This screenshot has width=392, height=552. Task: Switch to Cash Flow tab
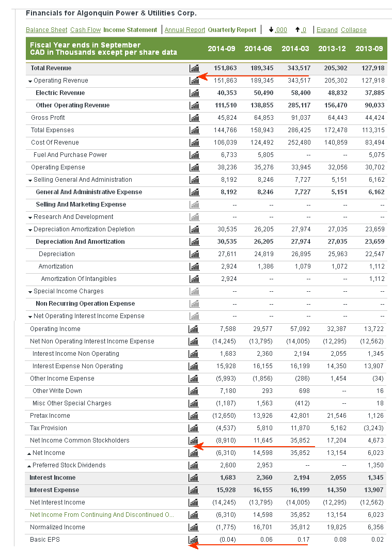(x=86, y=30)
